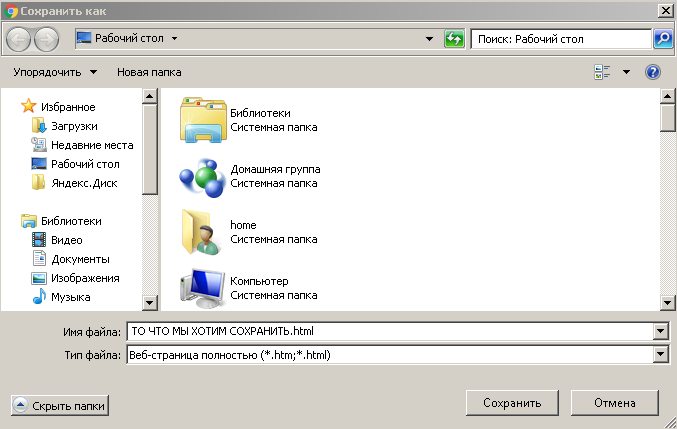Click the Яндекс.Диск folder icon

click(x=38, y=182)
